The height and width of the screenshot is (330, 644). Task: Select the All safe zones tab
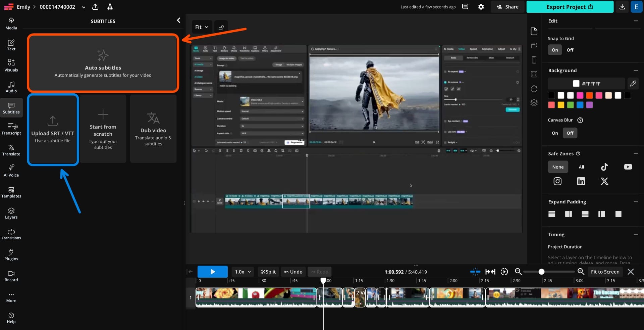[581, 167]
